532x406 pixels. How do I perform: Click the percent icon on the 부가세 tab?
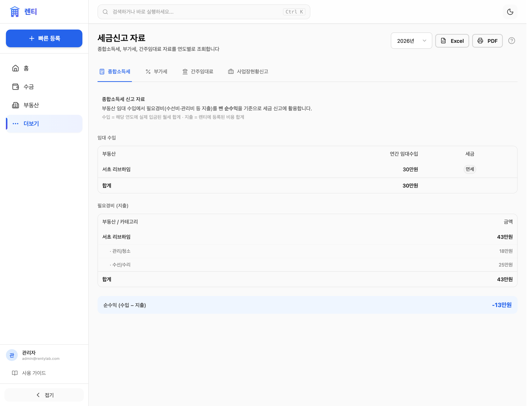point(148,72)
